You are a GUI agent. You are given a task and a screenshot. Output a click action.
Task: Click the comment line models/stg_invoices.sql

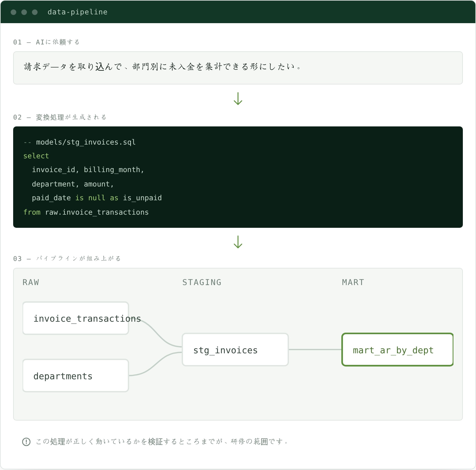80,142
